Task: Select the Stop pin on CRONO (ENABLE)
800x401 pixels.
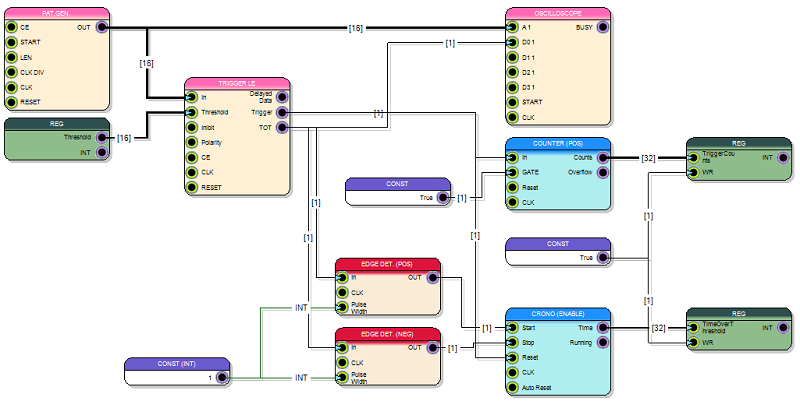Action: click(x=513, y=343)
